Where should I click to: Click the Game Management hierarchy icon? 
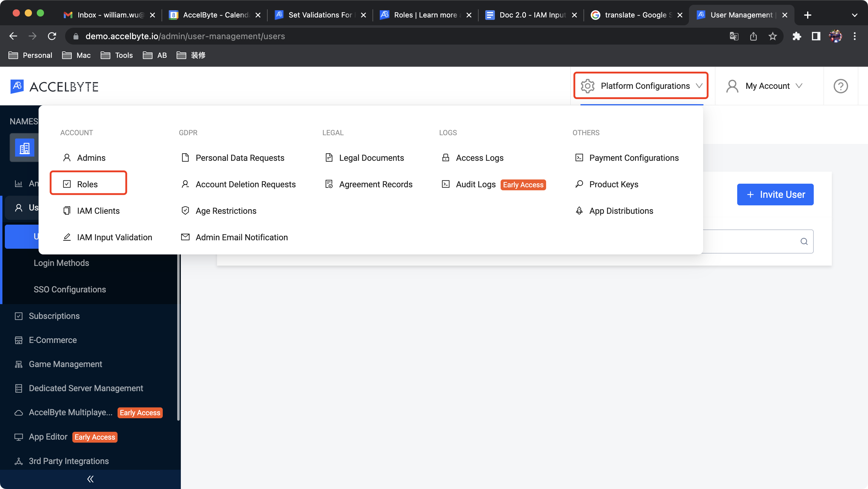[18, 364]
